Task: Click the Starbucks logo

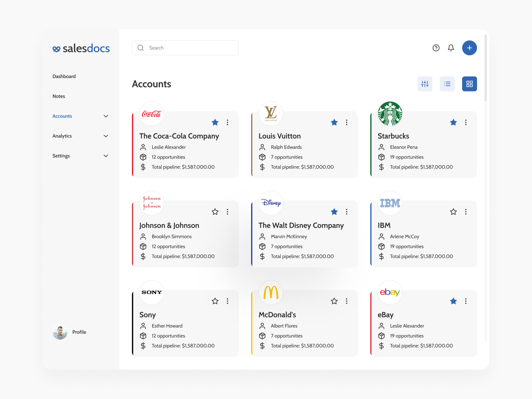Action: tap(390, 114)
